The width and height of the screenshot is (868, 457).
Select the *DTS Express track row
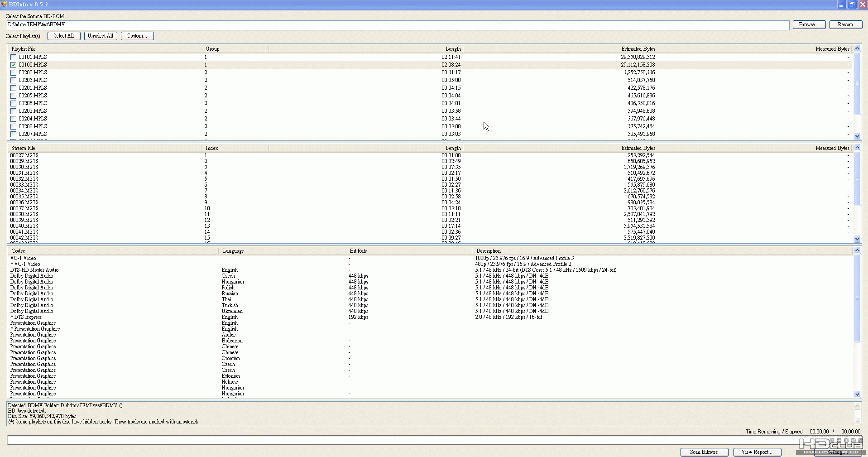(x=430, y=317)
